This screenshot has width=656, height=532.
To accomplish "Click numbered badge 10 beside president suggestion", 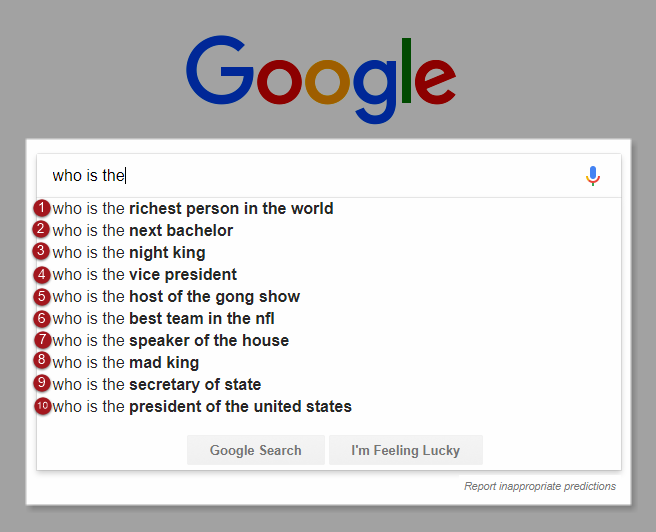I will pyautogui.click(x=42, y=406).
